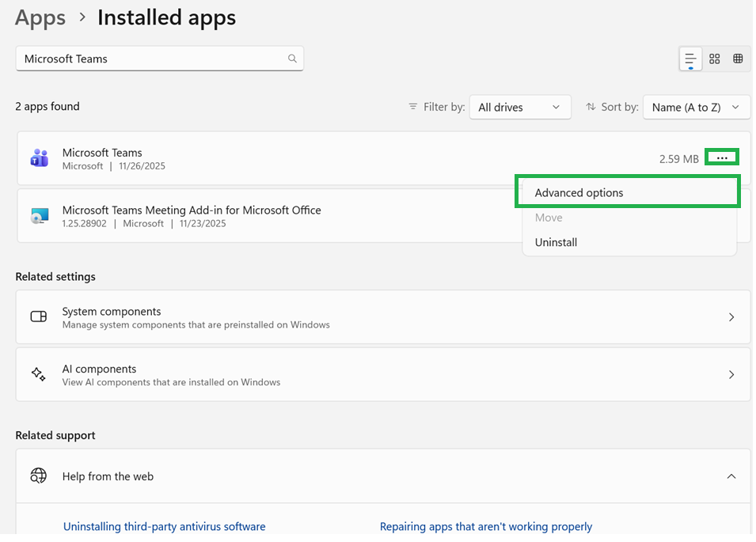
Task: Switch to table view layout
Action: tap(738, 59)
